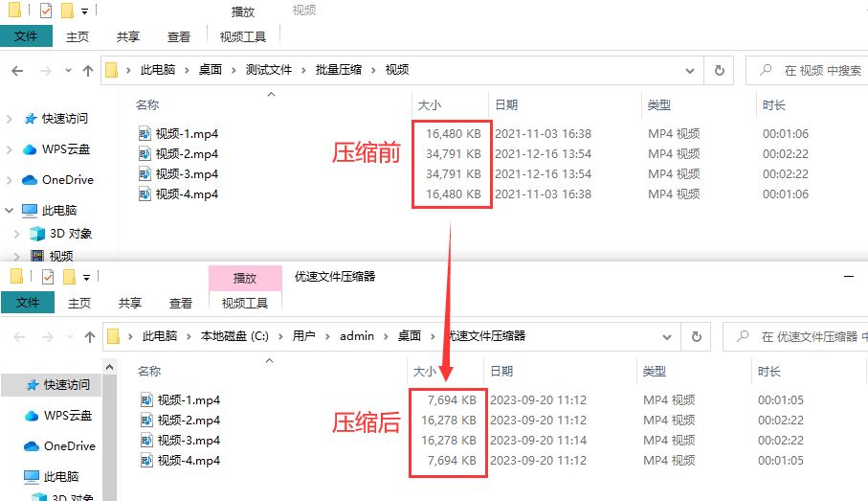Click the search field in the bottom window
Viewport: 868px width, 501px height.
click(796, 336)
